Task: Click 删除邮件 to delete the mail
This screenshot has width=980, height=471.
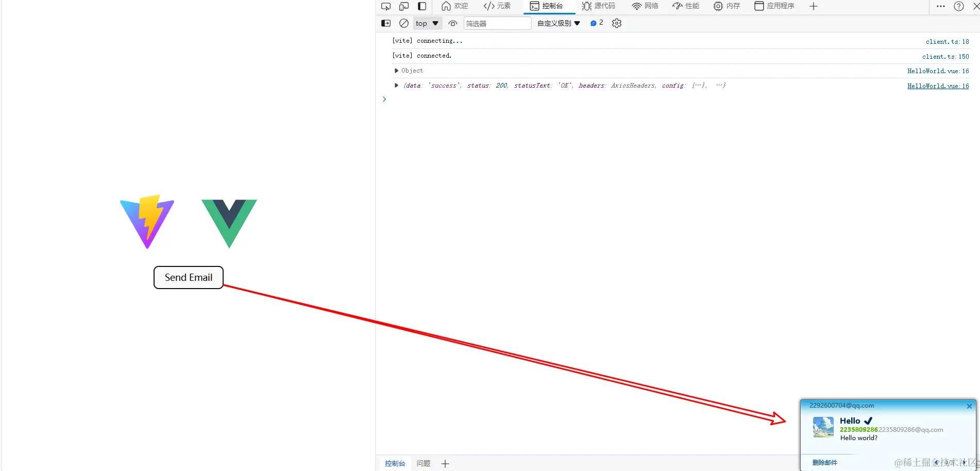Action: click(825, 463)
